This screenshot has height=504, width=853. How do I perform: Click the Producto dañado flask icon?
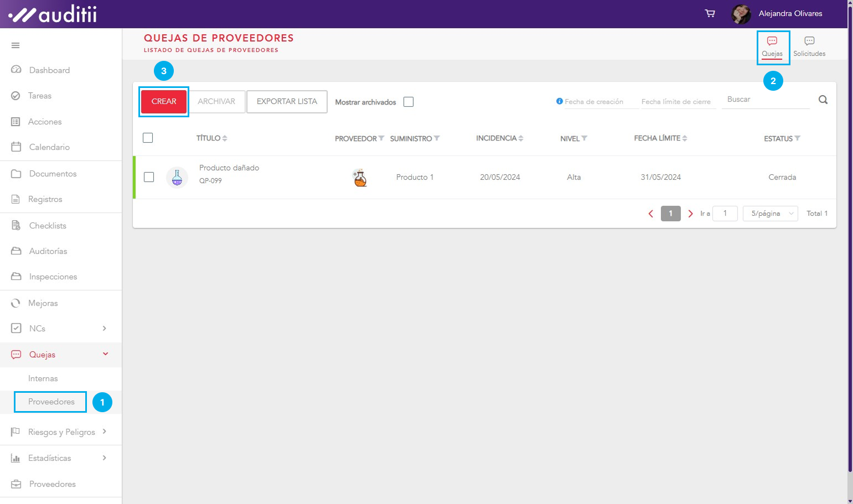click(x=177, y=178)
